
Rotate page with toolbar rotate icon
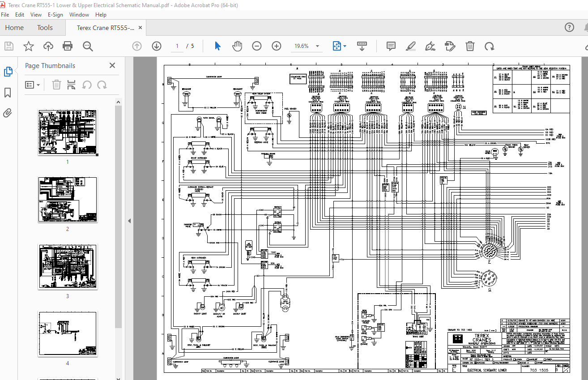[490, 46]
